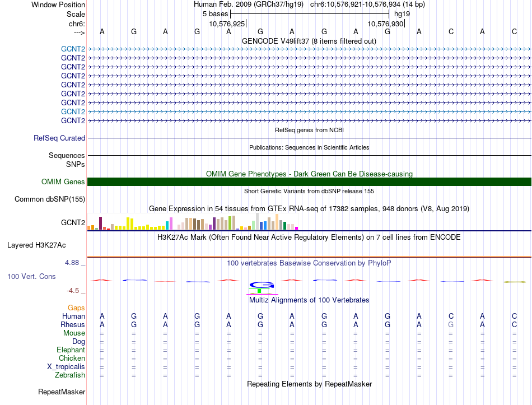Image resolution: width=532 pixels, height=405 pixels.
Task: Click the Zebrafish alignment label
Action: pyautogui.click(x=70, y=375)
